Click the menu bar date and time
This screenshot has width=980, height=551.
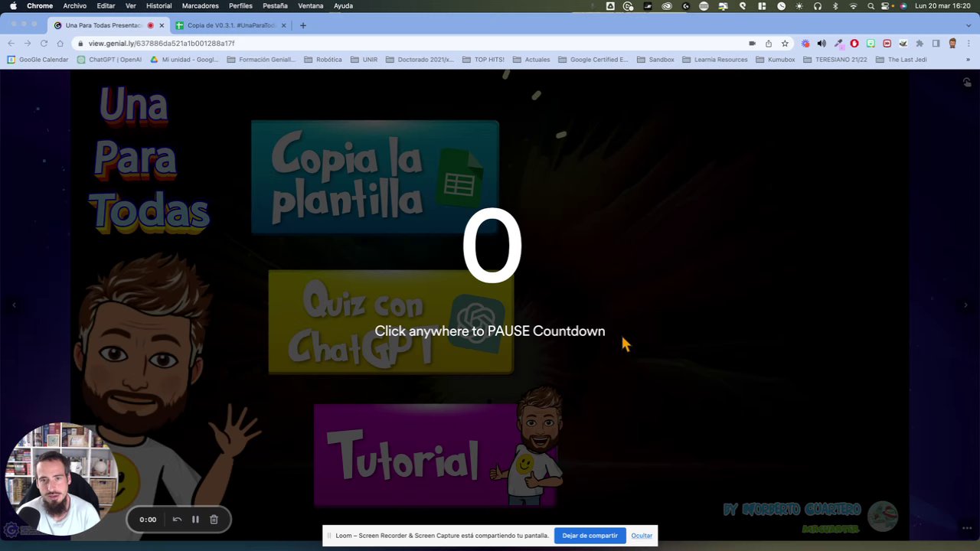[942, 5]
